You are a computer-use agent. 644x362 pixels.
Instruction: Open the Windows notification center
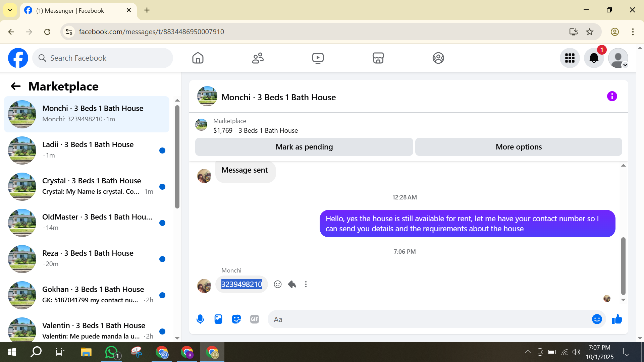click(x=627, y=352)
